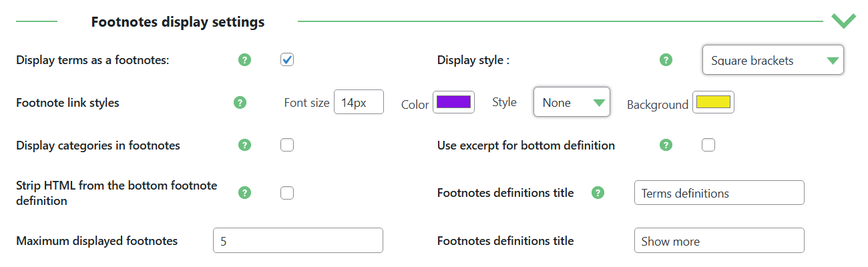
Task: Click help icon beside Display style
Action: (666, 60)
